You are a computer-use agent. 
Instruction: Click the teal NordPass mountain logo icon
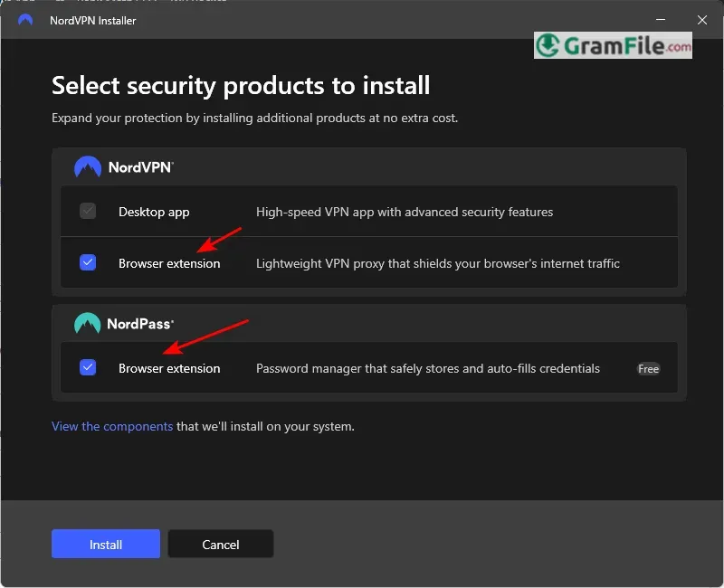click(87, 323)
